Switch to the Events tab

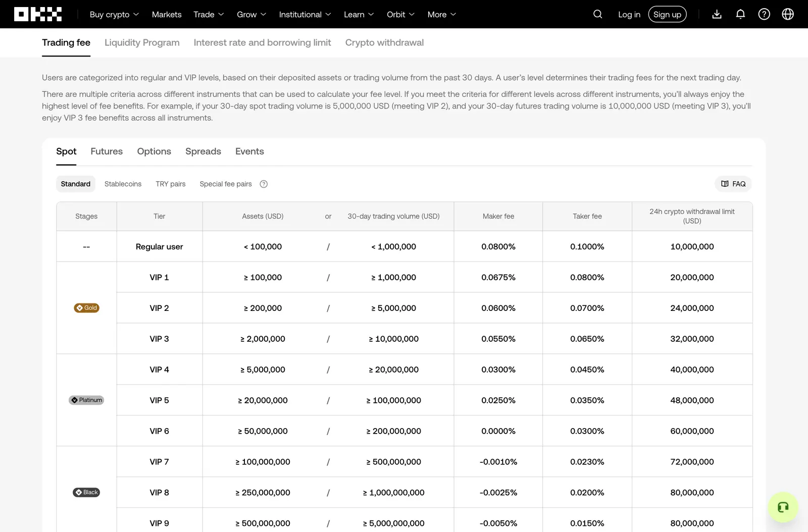click(x=249, y=151)
